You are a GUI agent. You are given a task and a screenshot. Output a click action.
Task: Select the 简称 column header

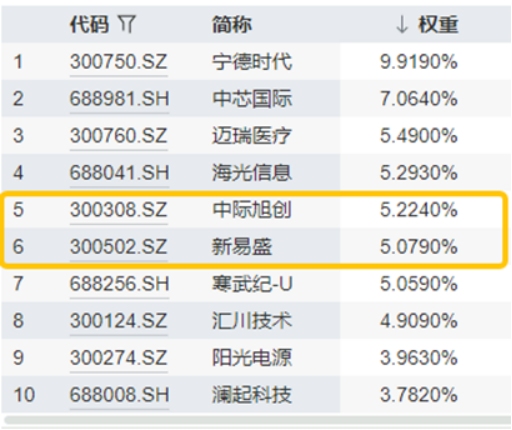coord(232,25)
